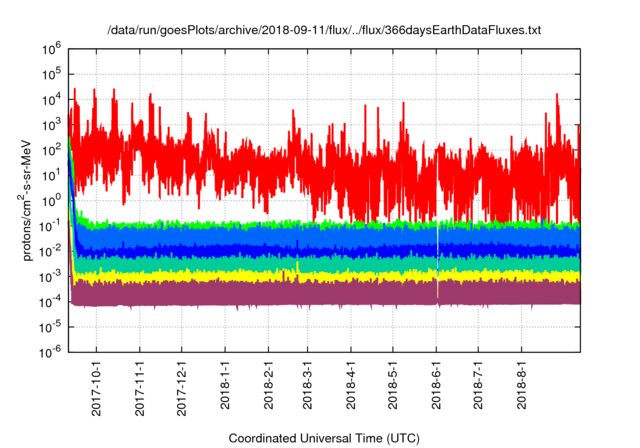Click the y-axis tick label 10^-1
640x448 pixels.
(50, 226)
